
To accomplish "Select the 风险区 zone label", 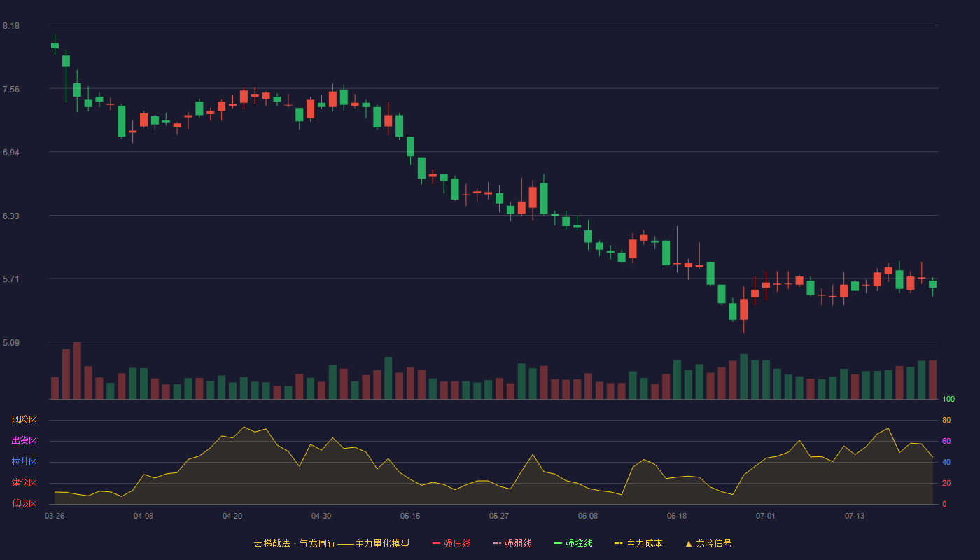I will pyautogui.click(x=24, y=420).
